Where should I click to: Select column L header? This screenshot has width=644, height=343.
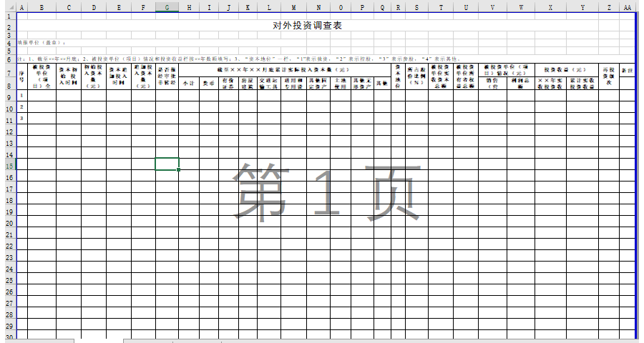point(270,7)
